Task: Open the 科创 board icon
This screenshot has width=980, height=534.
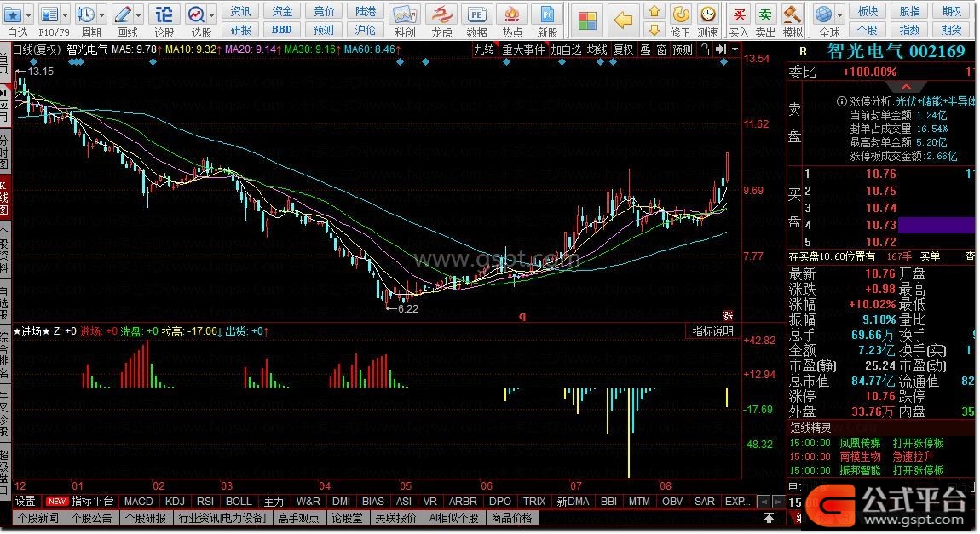Action: (x=405, y=14)
